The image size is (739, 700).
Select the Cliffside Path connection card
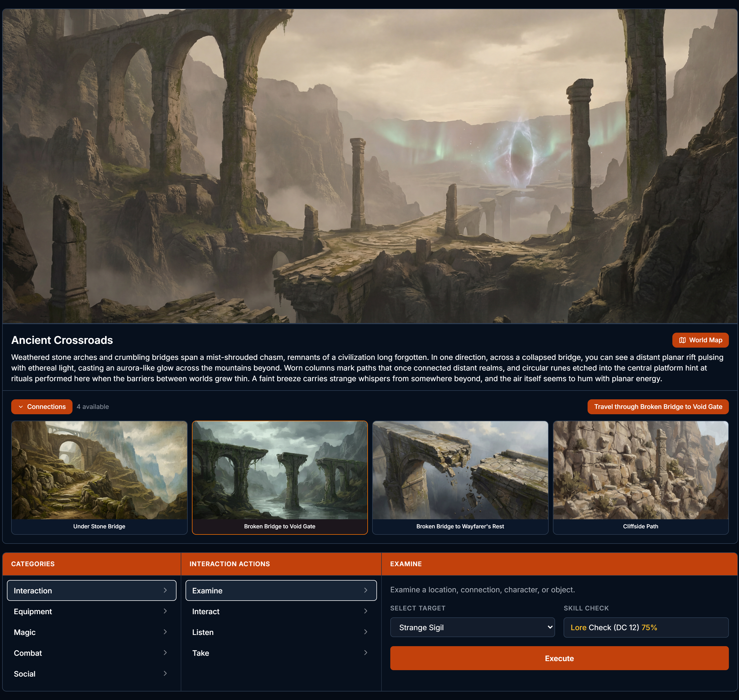(640, 478)
